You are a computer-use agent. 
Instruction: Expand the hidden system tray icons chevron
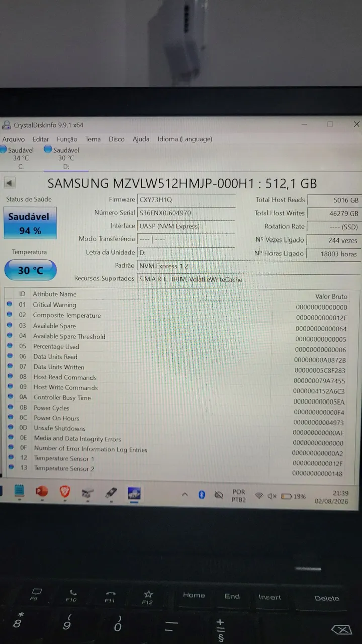pos(185,495)
